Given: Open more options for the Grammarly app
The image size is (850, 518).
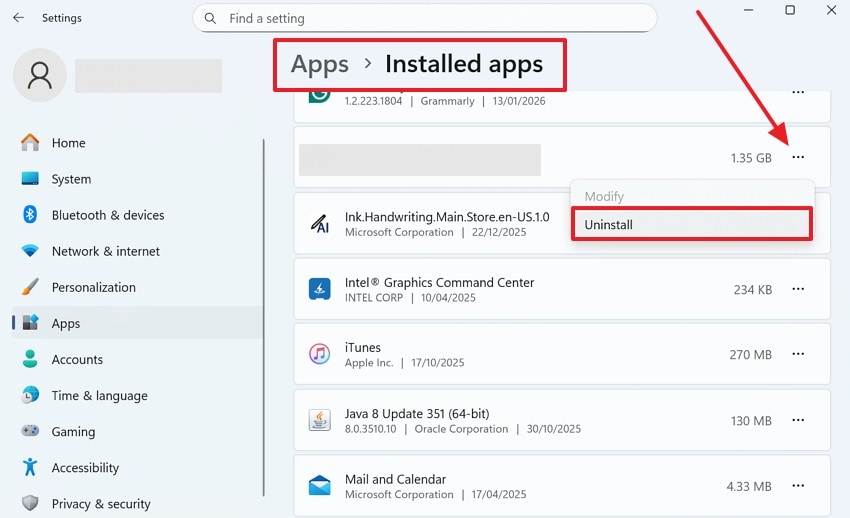Looking at the screenshot, I should click(x=798, y=93).
